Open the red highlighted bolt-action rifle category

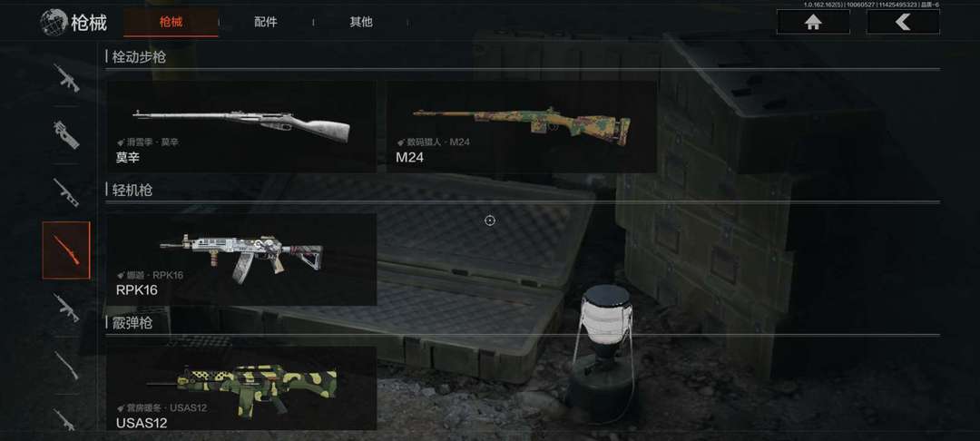click(66, 250)
